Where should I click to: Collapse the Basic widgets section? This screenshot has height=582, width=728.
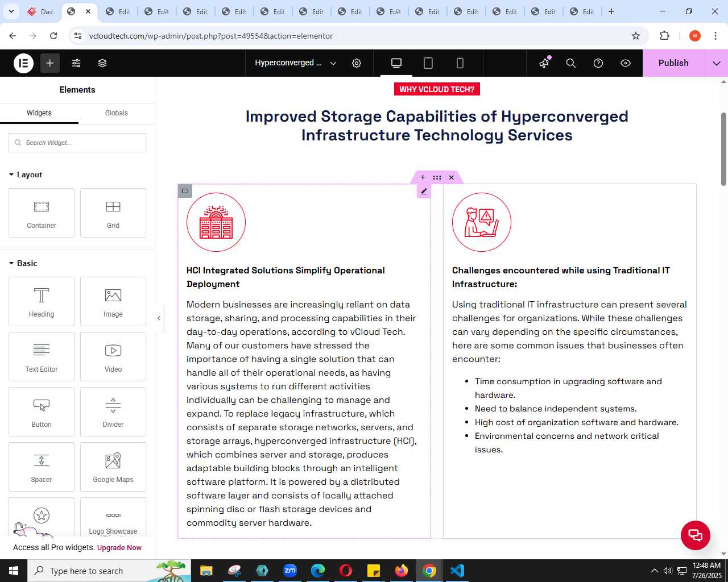[x=23, y=263]
